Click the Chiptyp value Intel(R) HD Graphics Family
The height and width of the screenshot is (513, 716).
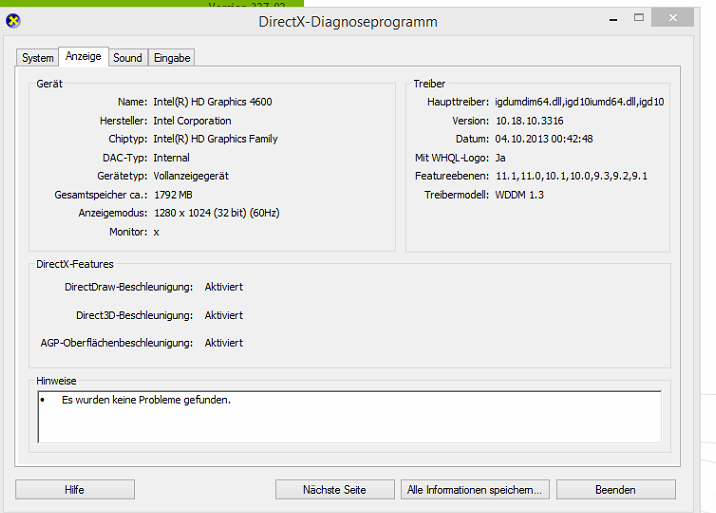click(x=216, y=139)
